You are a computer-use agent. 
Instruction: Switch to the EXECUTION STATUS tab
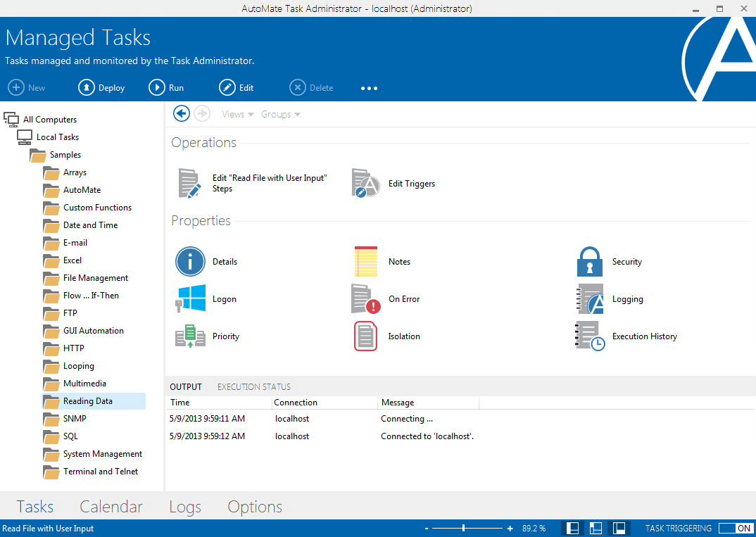coord(253,386)
